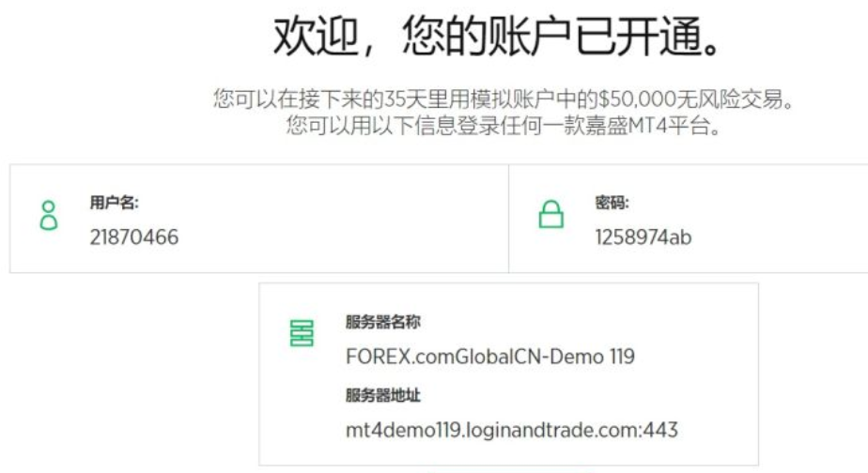Viewport: 868px width, 473px height.
Task: Click the $50,000 demo account description line
Action: pyautogui.click(x=504, y=99)
